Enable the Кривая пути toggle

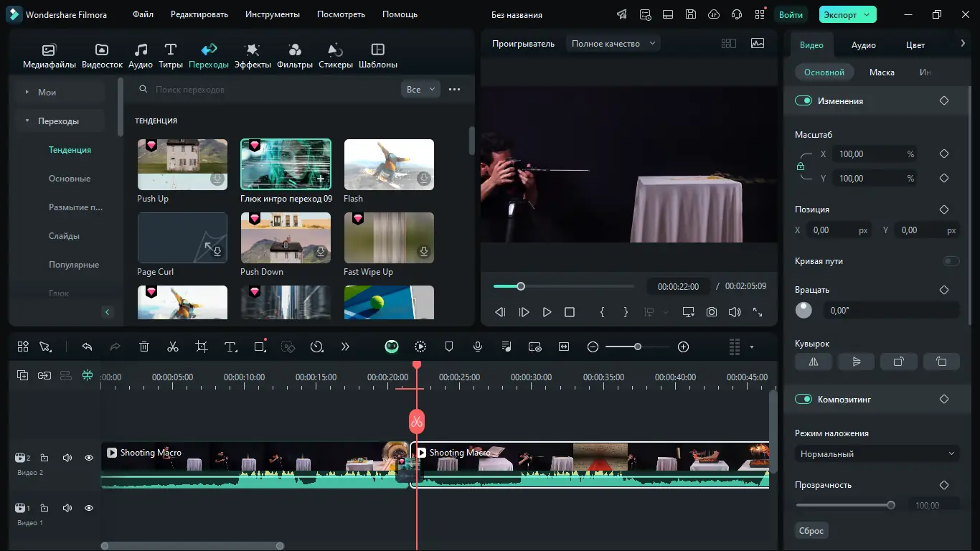[x=951, y=261]
